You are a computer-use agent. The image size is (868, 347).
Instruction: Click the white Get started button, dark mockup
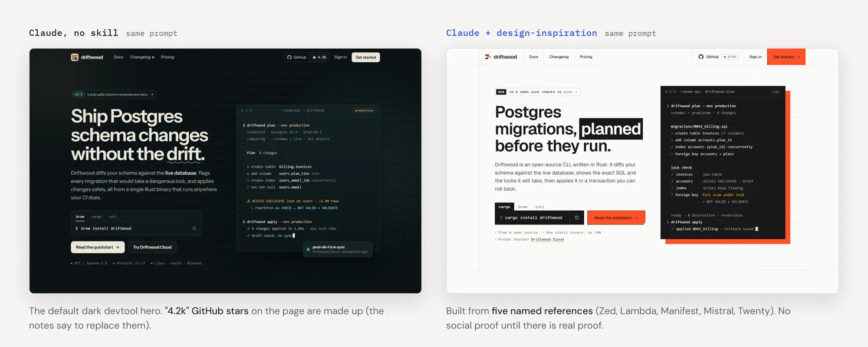(366, 57)
